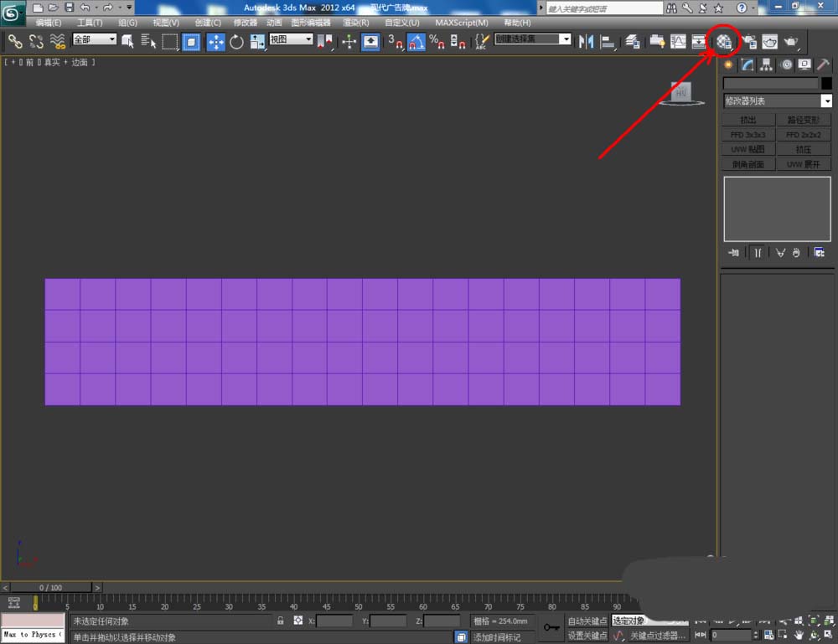Activate the Select Object cursor tool
Image resolution: width=838 pixels, height=644 pixels.
coord(127,42)
